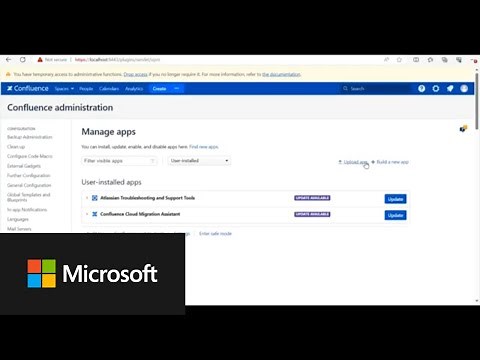The image size is (480, 360).
Task: Click Update Available badge for Atlassian Troubleshooting
Action: 312,198
